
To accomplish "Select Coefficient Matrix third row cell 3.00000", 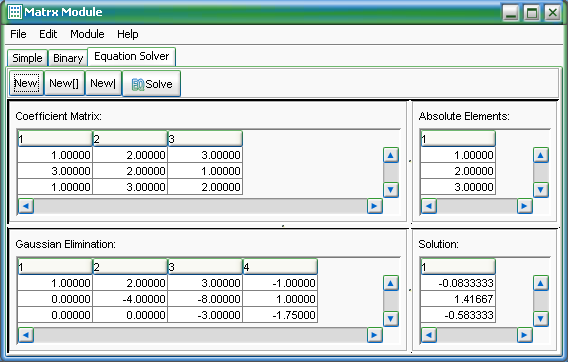I will pyautogui.click(x=130, y=187).
